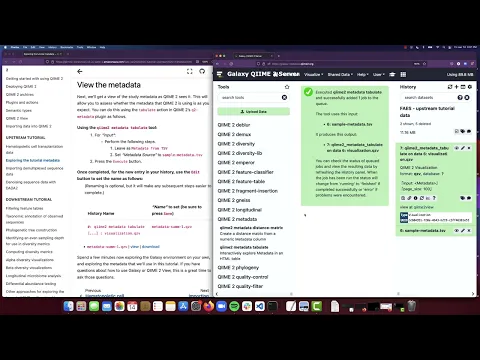Edit attributes of dataset 6 sample-metadata.tsv
Screen dimensions: 480x360
463,230
